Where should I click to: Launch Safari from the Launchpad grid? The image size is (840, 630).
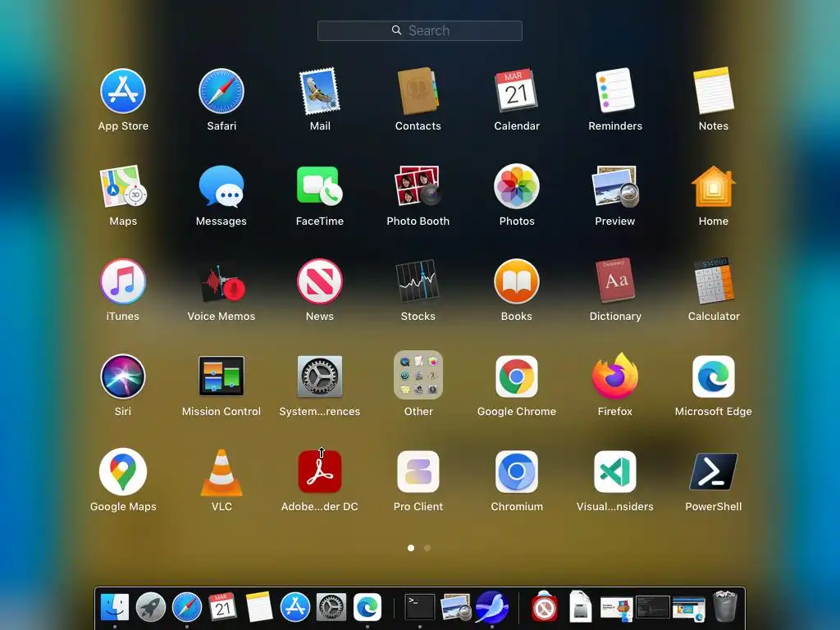click(x=221, y=91)
